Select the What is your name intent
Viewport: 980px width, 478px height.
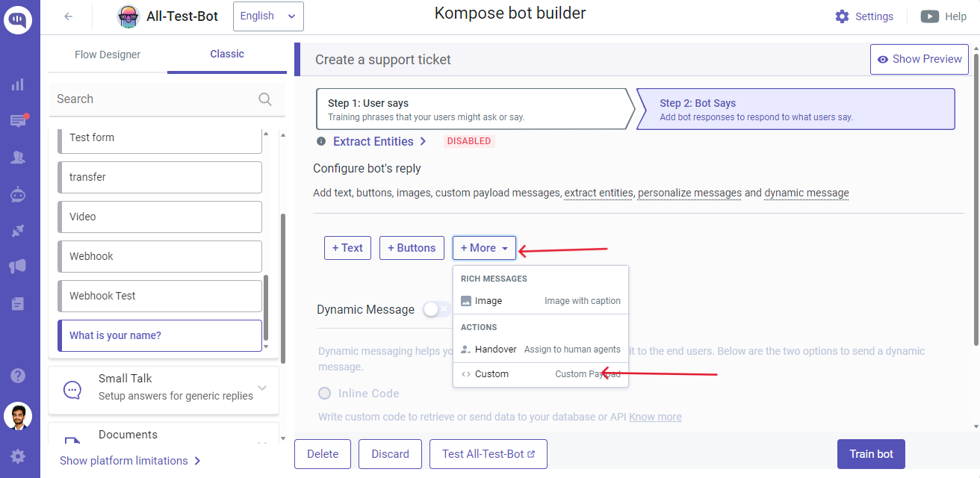(161, 335)
